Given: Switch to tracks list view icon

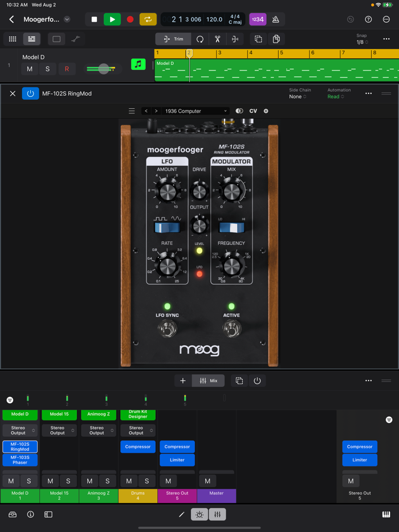Looking at the screenshot, I should click(x=31, y=39).
